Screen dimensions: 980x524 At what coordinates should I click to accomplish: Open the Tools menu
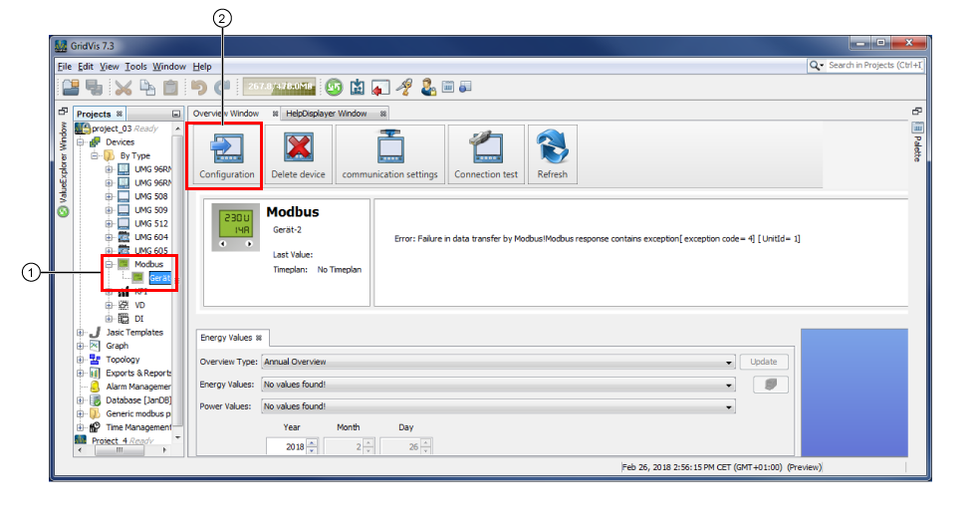[x=135, y=66]
